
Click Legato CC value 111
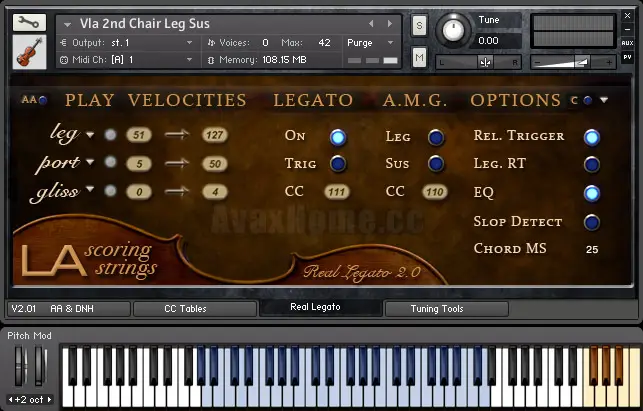(x=337, y=192)
